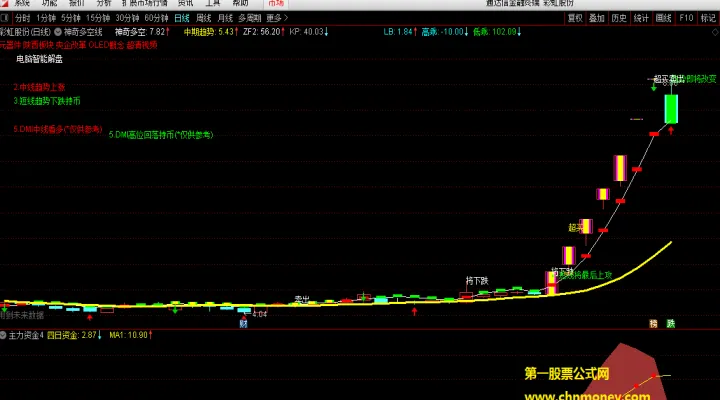Click the KP: 40.03 value
Screen dimensions: 720x400
[x=309, y=32]
